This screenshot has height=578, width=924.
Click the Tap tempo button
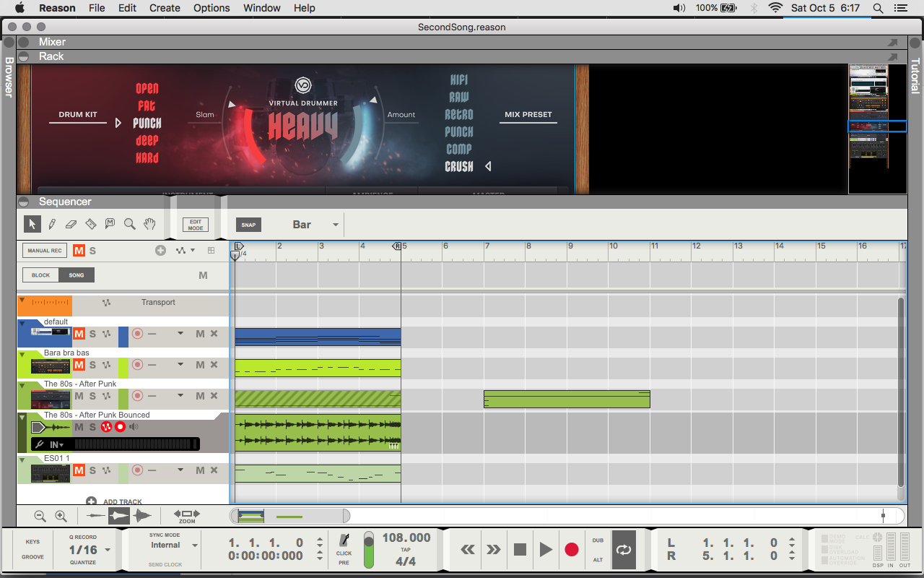click(406, 550)
